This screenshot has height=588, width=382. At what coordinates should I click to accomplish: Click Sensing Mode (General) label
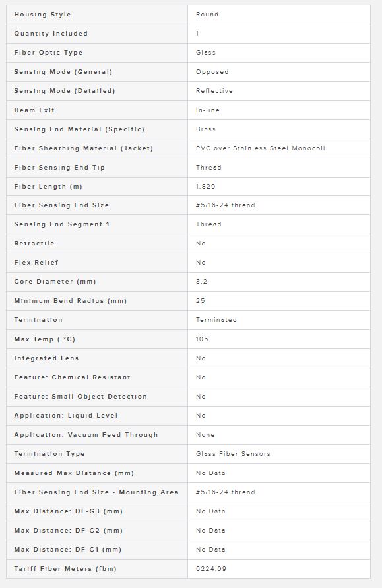tap(63, 72)
